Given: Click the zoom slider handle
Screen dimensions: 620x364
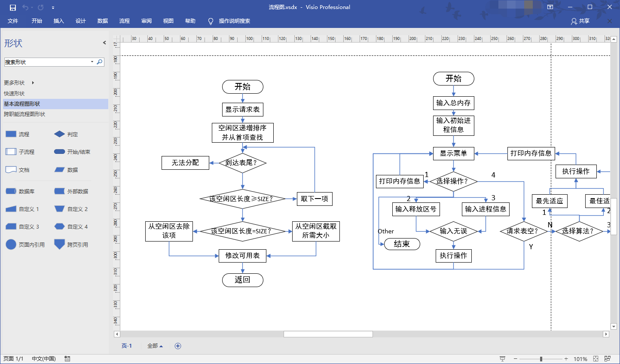Looking at the screenshot, I should pos(541,359).
